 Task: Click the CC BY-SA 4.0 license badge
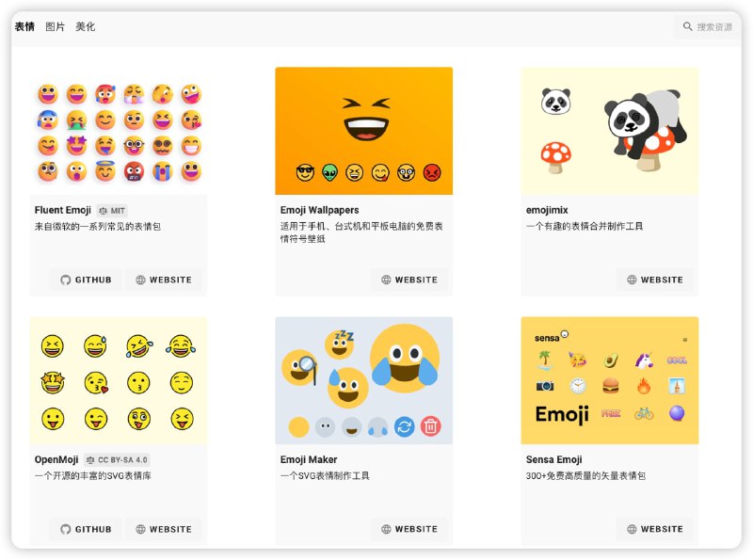click(117, 460)
